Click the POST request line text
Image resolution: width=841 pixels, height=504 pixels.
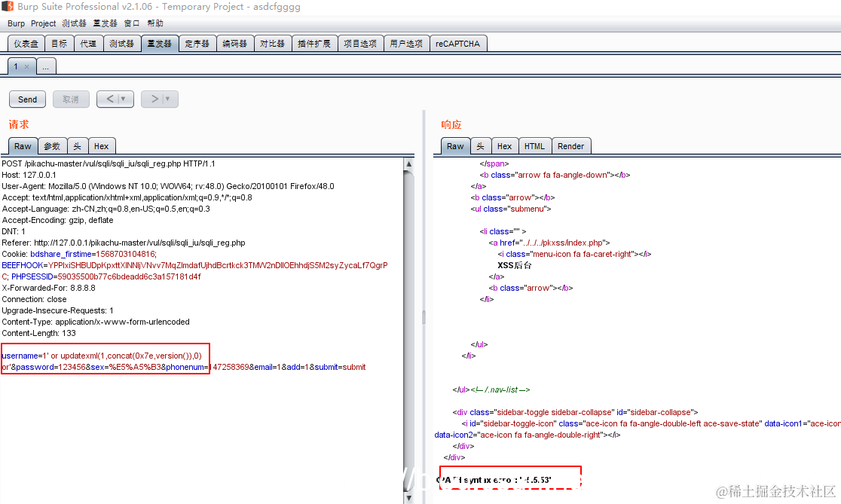click(109, 163)
